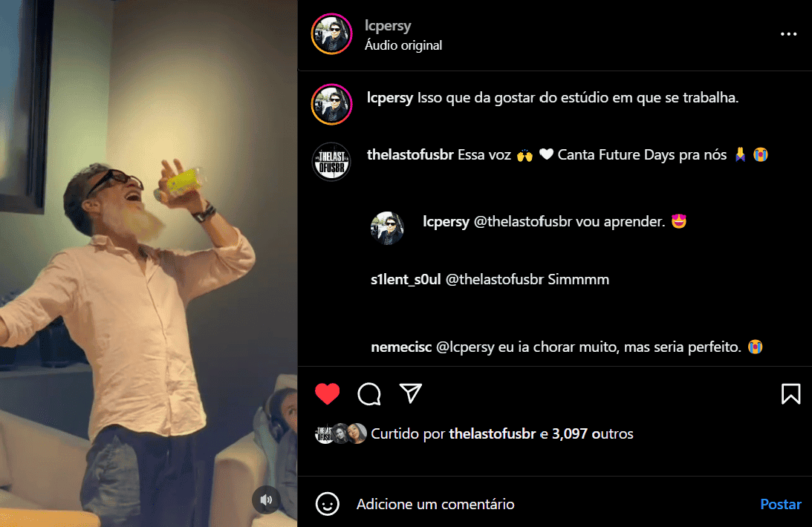Image resolution: width=812 pixels, height=527 pixels.
Task: Open liker avatars next to Curtido por
Action: [341, 434]
